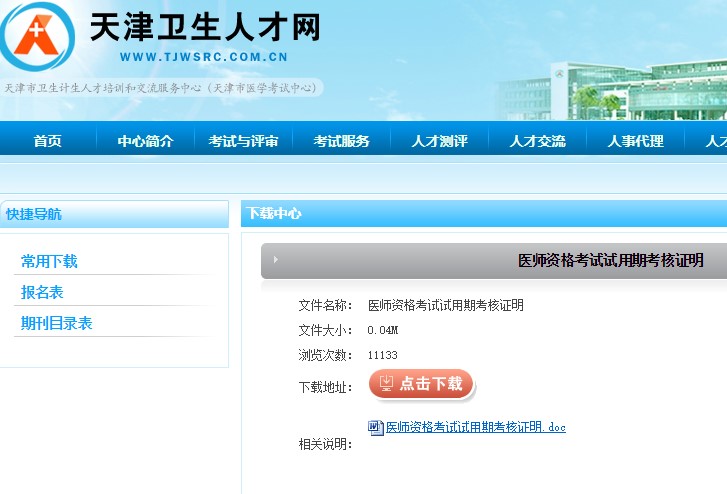Screen dimensions: 727x494
Task: Click the Word document file icon
Action: pyautogui.click(x=376, y=428)
